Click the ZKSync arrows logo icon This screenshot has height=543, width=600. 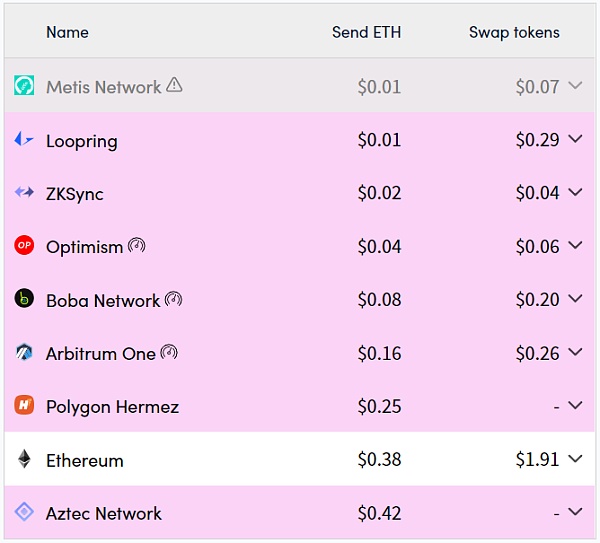(24, 193)
